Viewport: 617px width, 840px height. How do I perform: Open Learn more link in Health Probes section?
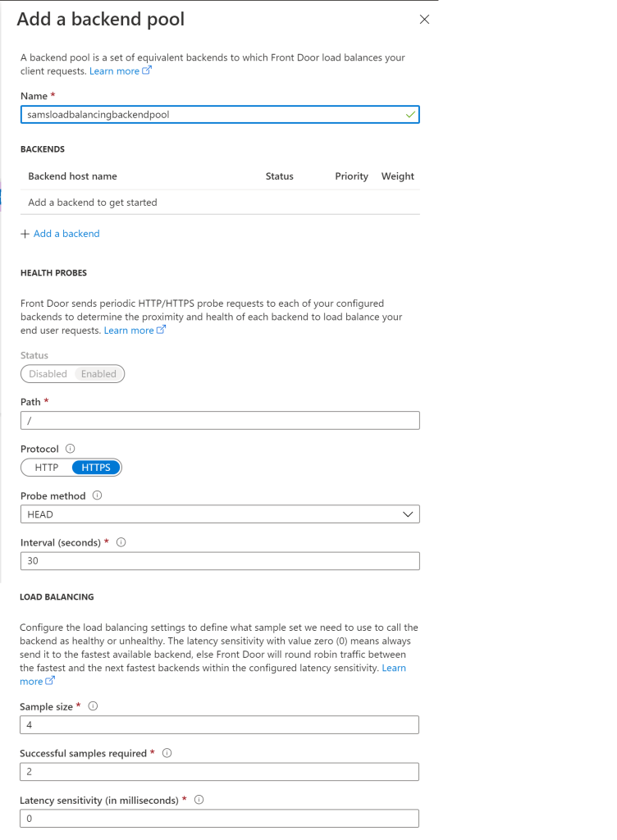(x=135, y=331)
